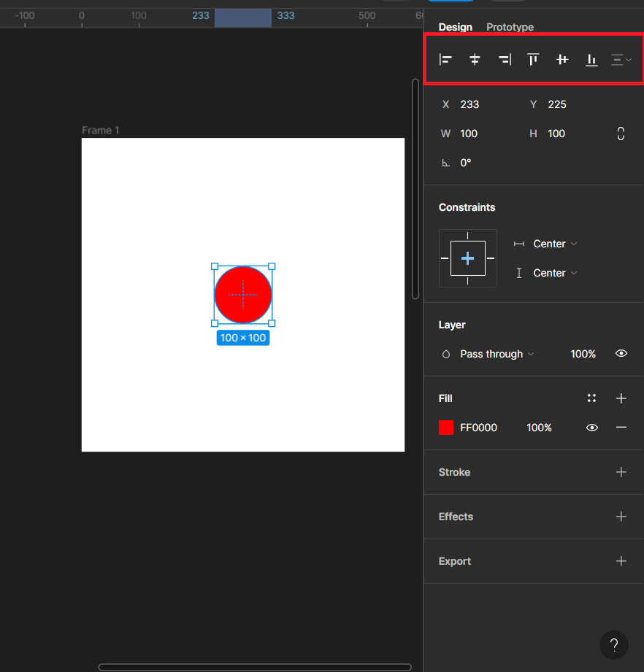Align vertical centers
Screen dimensions: 644x672
point(562,60)
